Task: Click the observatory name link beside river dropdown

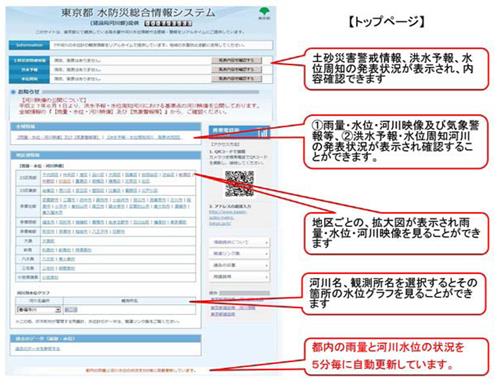Action: pos(71,310)
